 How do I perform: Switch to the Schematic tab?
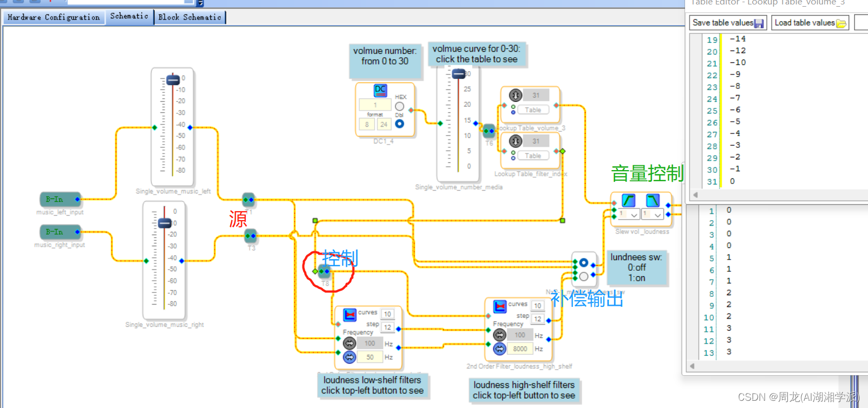[x=129, y=17]
